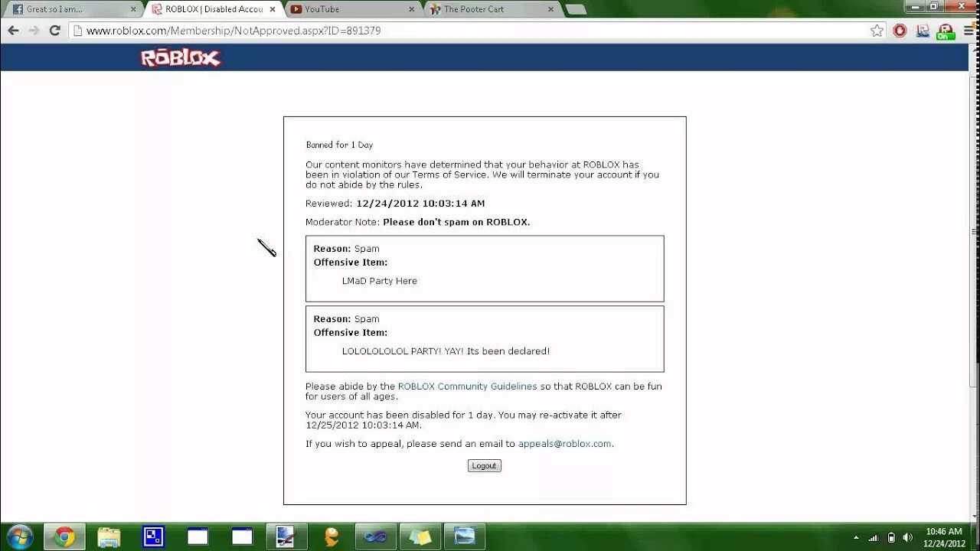Click the volume speaker tray icon
The image size is (980, 551).
coord(908,537)
